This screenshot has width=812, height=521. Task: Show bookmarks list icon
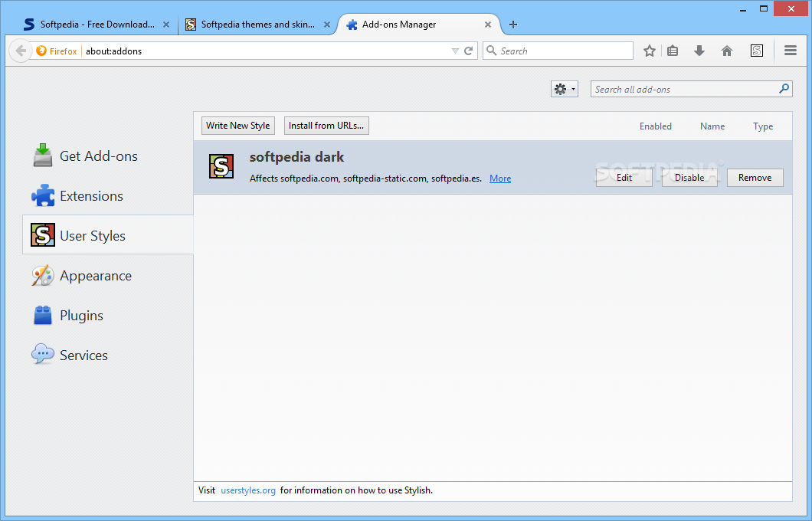673,51
